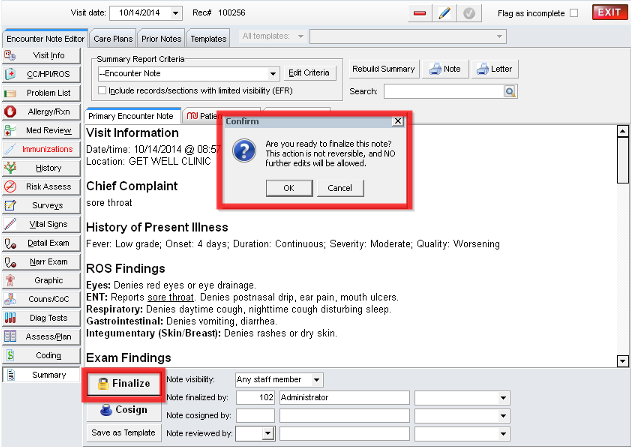Select Primary Encounter Note tab

[x=131, y=116]
